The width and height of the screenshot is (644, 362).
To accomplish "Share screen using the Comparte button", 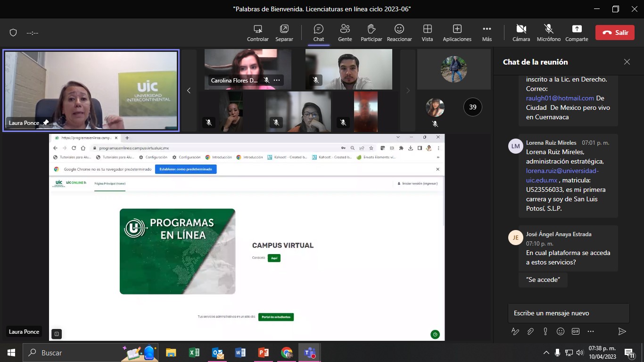I will pyautogui.click(x=577, y=33).
